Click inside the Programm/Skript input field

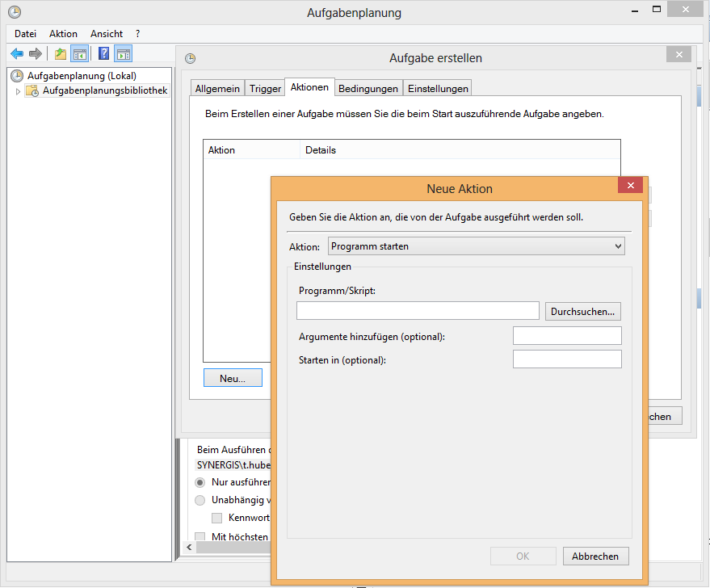[x=418, y=310]
